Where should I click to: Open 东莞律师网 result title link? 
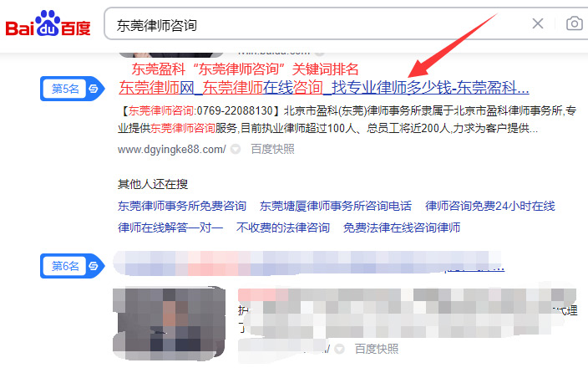[x=323, y=89]
